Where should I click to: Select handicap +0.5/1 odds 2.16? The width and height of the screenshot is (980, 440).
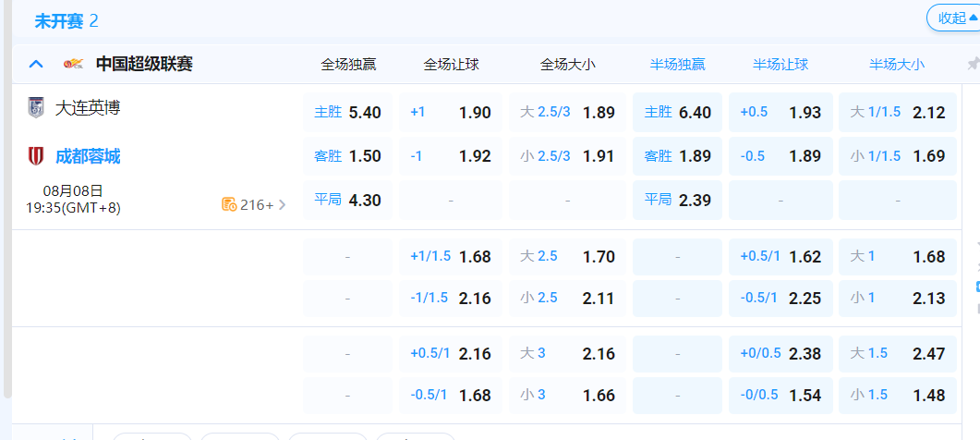[x=451, y=353]
